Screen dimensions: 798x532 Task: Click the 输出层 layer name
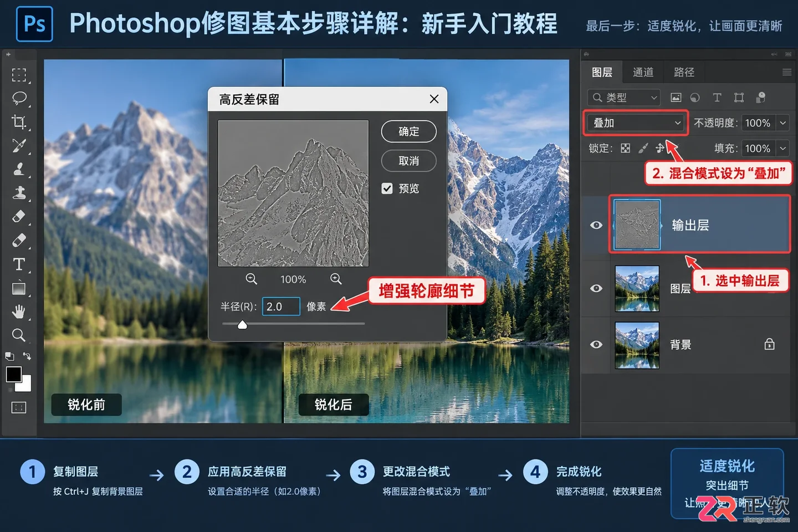[x=690, y=225]
